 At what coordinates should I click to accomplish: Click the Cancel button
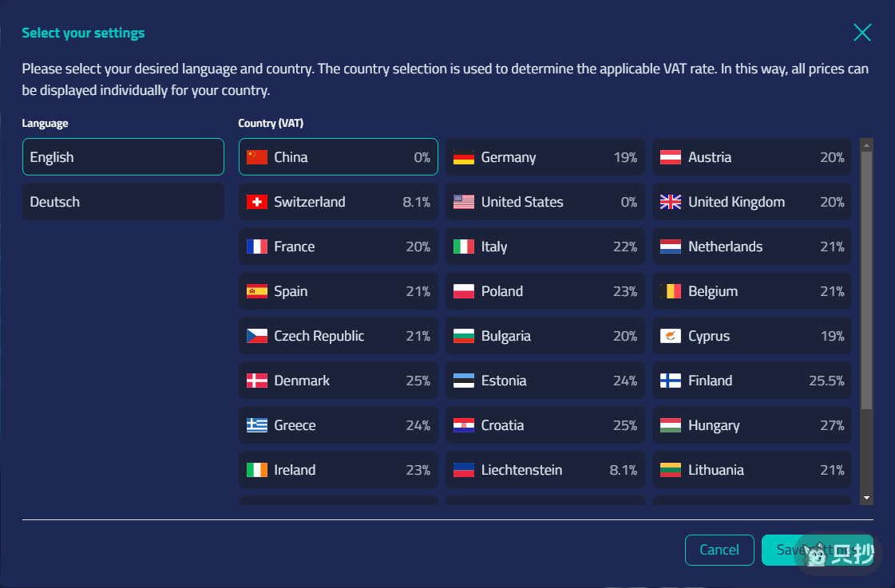tap(719, 550)
